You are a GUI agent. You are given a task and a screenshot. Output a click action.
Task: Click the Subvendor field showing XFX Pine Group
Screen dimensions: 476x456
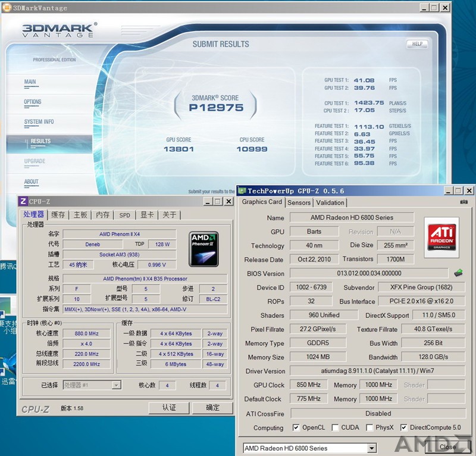point(421,288)
